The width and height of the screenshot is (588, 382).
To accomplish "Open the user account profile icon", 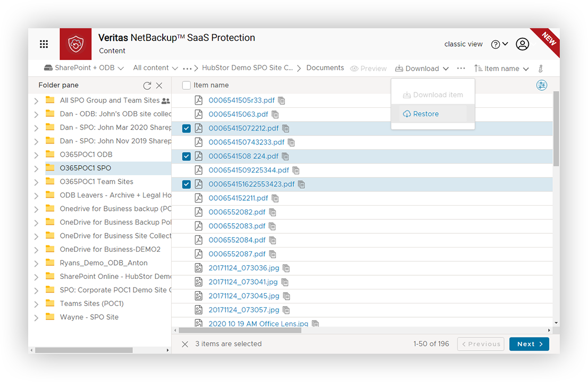I will (x=523, y=44).
